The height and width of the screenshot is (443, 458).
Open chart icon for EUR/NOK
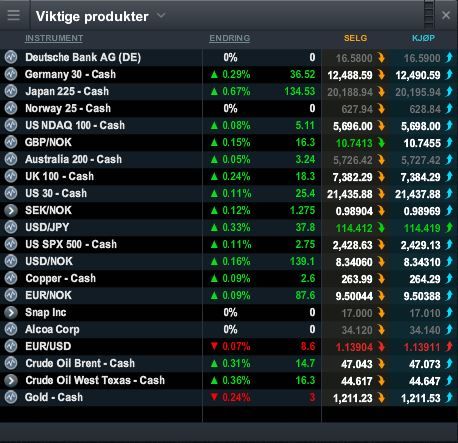point(11,295)
